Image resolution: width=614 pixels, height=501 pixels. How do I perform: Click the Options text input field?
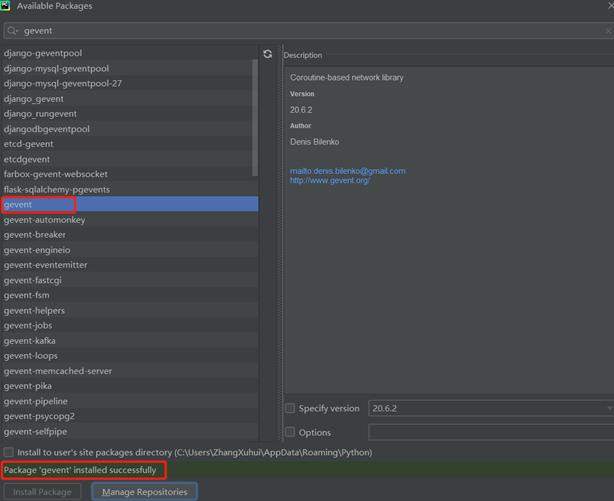coord(490,432)
